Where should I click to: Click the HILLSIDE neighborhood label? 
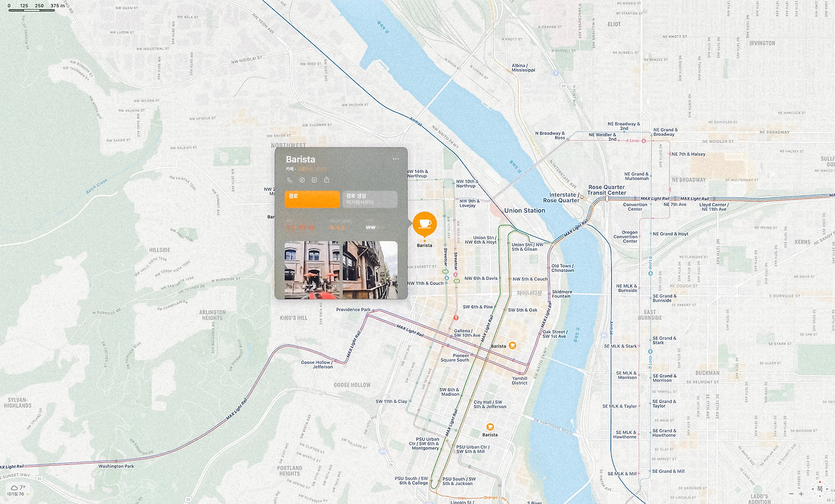160,250
